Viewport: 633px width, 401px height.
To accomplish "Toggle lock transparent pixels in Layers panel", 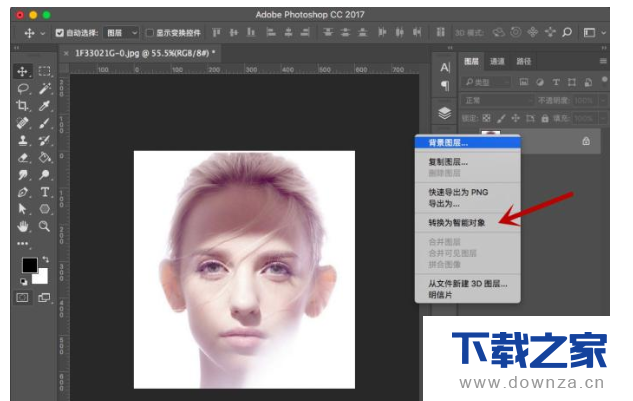I will click(486, 118).
